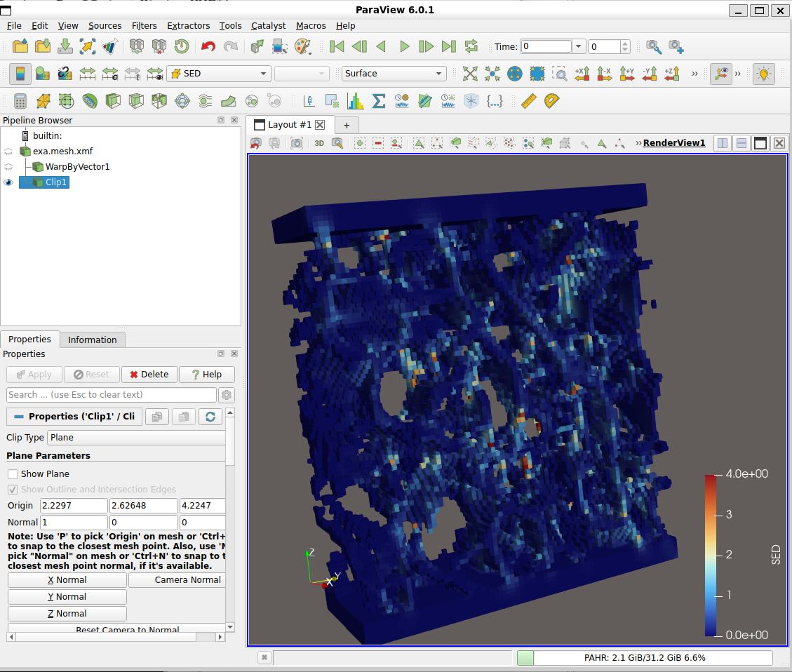The image size is (792, 672).
Task: Click the Ruler measurement tool icon
Action: pos(528,101)
